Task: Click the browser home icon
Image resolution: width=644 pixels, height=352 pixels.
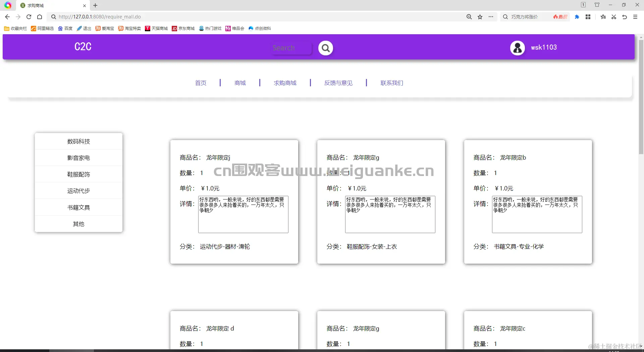Action: point(40,17)
